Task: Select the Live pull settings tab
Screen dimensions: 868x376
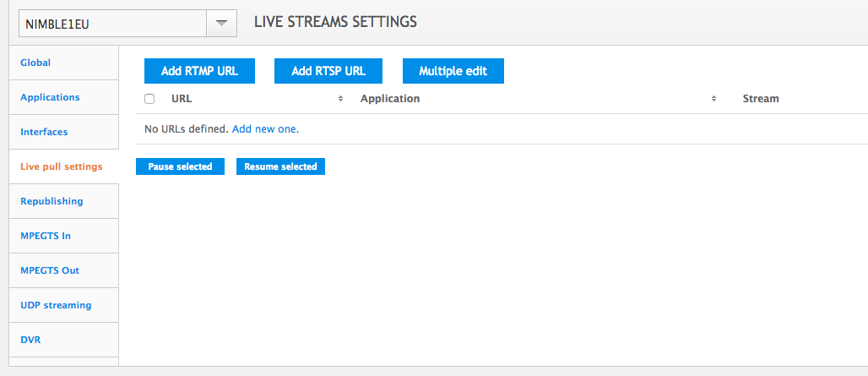Action: tap(61, 166)
